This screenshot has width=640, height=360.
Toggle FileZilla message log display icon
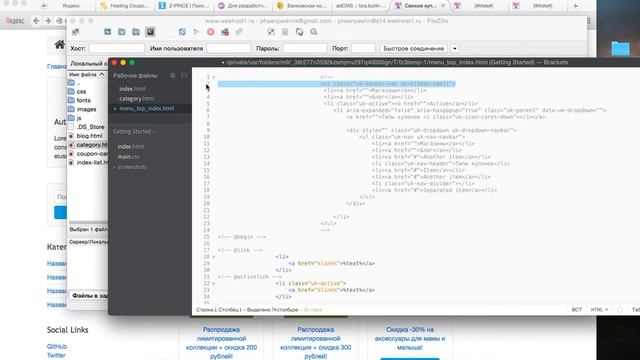[x=107, y=32]
